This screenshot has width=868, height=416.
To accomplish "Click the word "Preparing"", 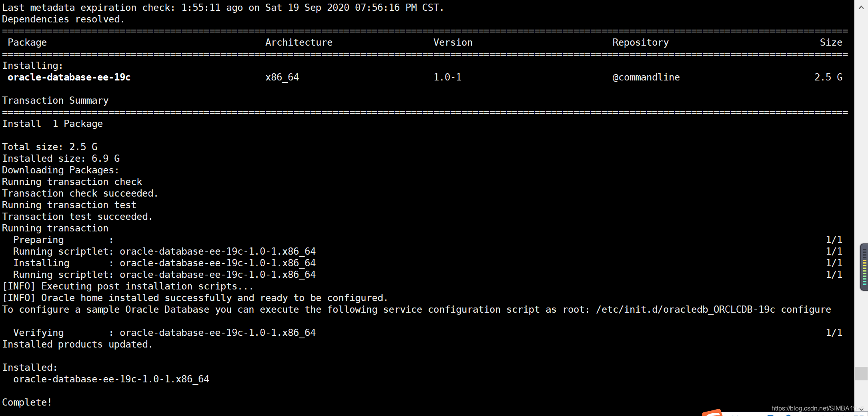I will coord(38,240).
